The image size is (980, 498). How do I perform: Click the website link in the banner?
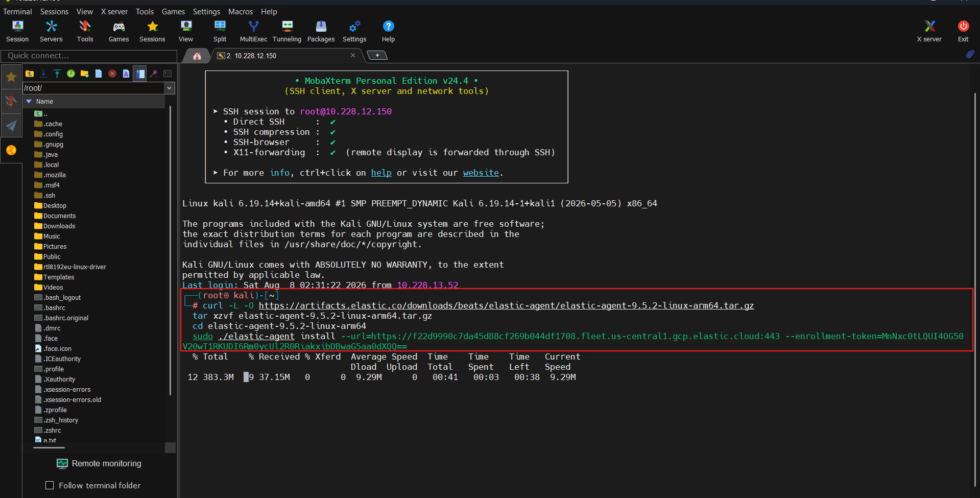tap(481, 173)
